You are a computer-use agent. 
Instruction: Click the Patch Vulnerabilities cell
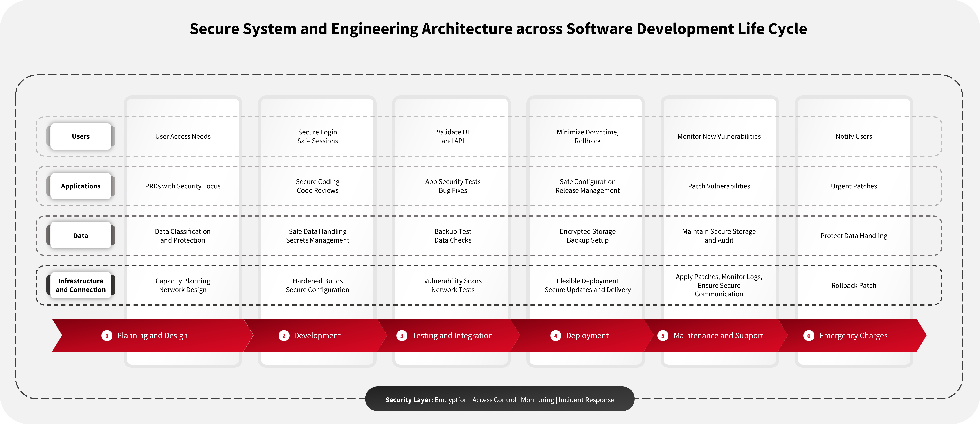point(719,186)
